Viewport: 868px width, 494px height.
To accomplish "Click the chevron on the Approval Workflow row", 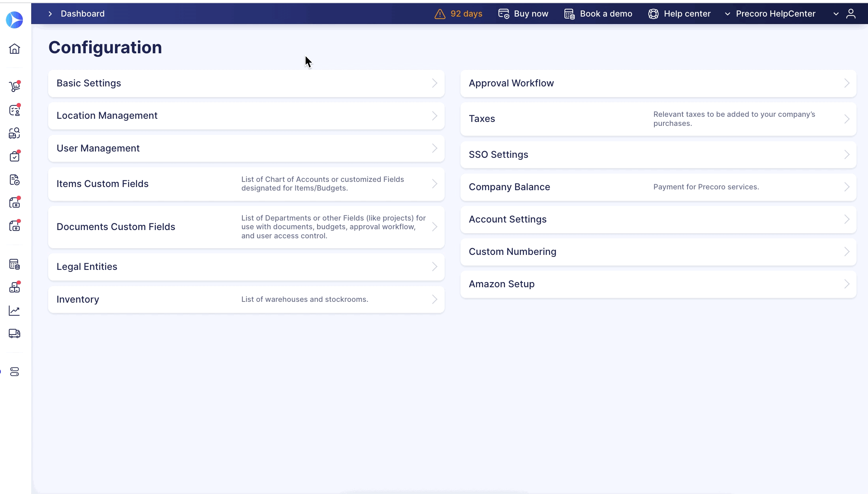I will tap(847, 83).
